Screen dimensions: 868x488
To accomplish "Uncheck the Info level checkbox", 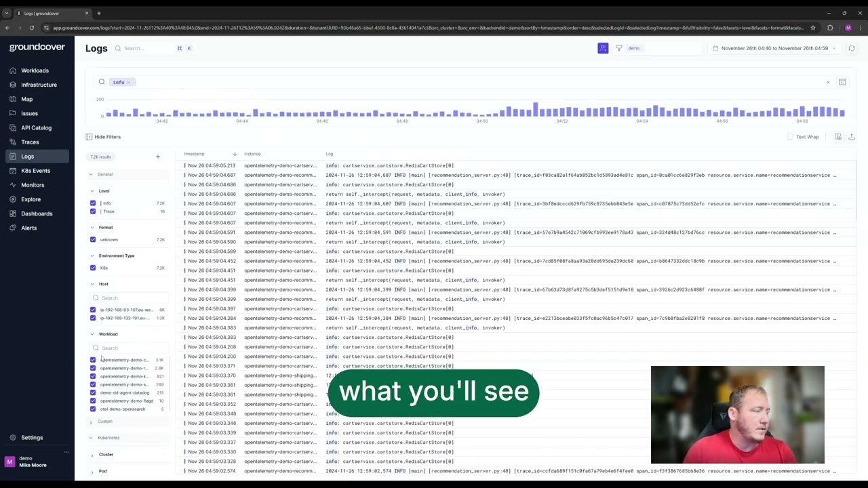I will [x=93, y=203].
